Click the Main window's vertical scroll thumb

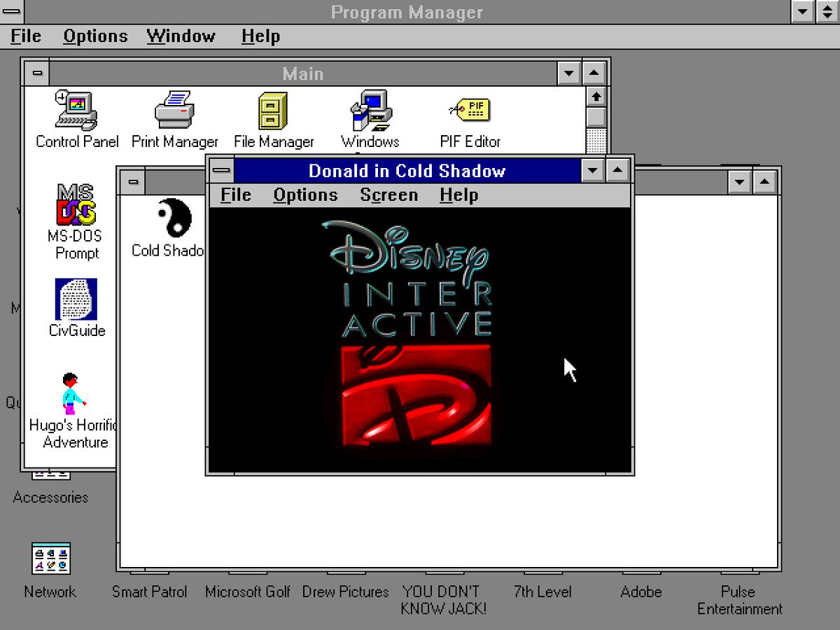tap(596, 117)
